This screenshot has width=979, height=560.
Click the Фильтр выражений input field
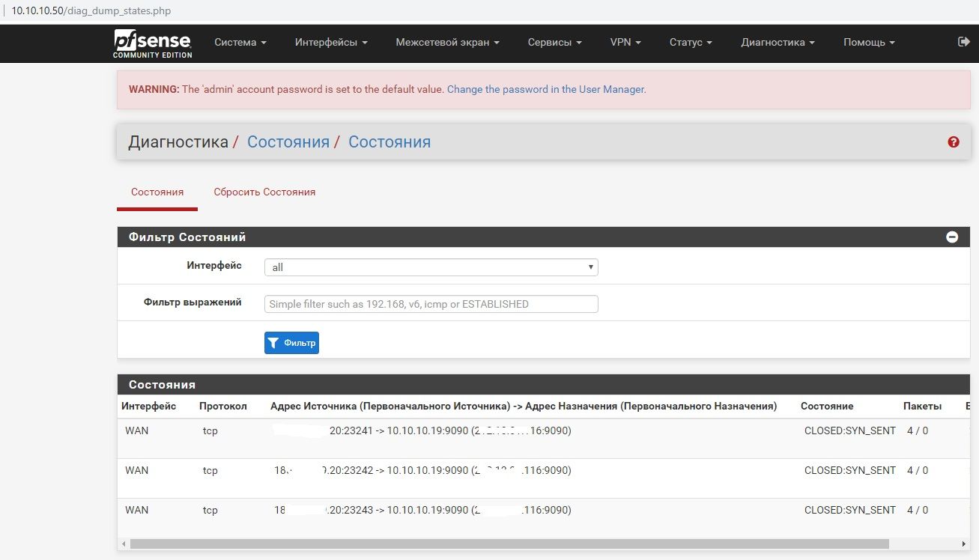point(431,304)
